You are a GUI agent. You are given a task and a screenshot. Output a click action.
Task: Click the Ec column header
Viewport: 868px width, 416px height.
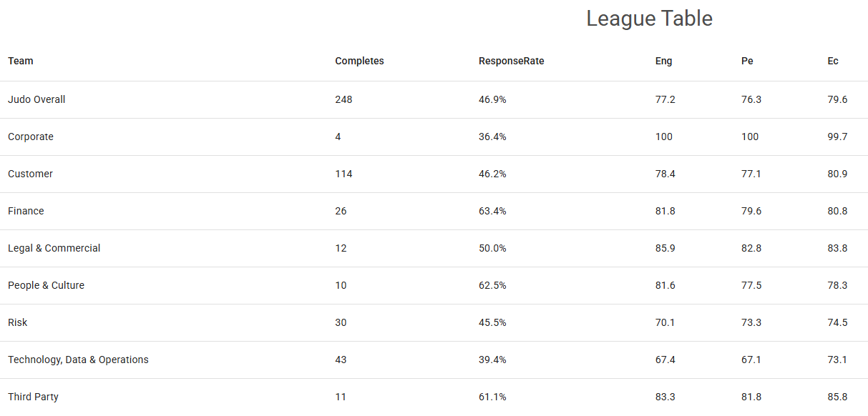[x=833, y=61]
